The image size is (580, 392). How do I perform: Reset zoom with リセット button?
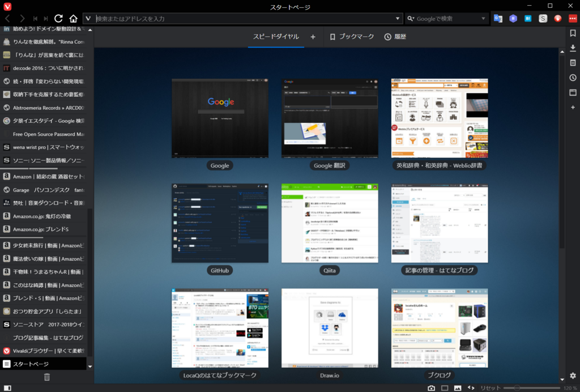point(490,388)
